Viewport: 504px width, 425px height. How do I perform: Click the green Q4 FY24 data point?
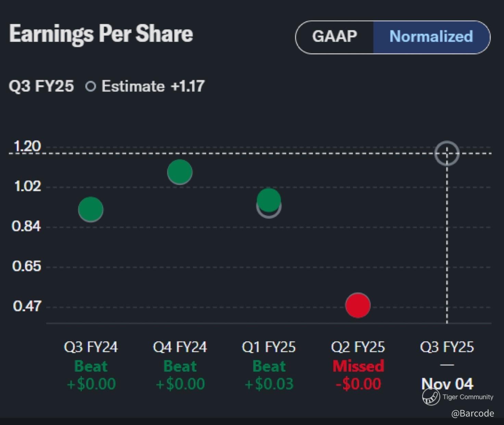180,172
